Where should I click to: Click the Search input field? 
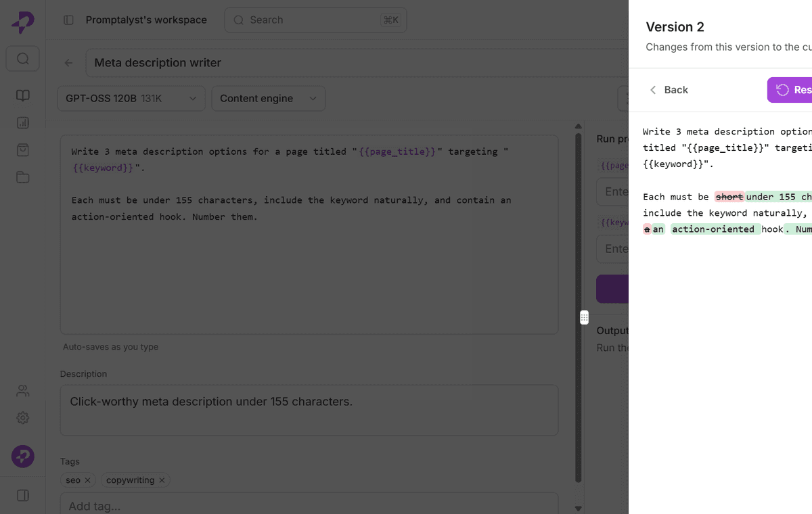(315, 20)
